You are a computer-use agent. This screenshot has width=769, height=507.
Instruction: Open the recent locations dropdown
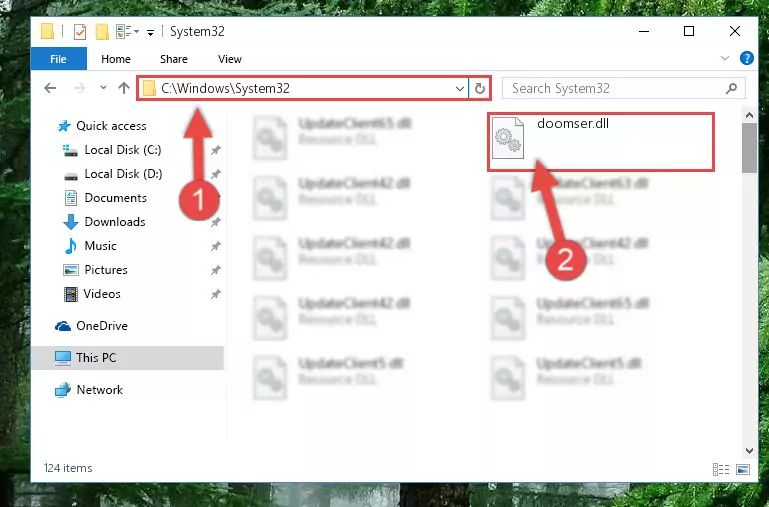coord(103,88)
